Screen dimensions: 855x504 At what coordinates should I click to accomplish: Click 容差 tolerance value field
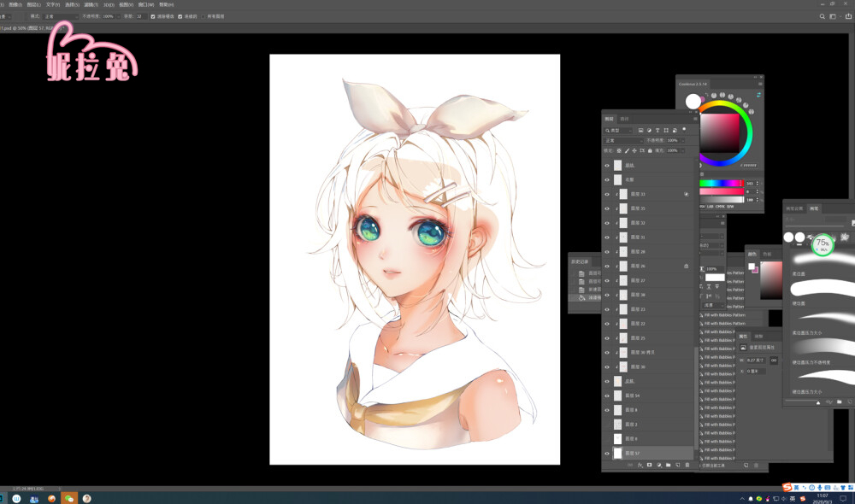(141, 16)
